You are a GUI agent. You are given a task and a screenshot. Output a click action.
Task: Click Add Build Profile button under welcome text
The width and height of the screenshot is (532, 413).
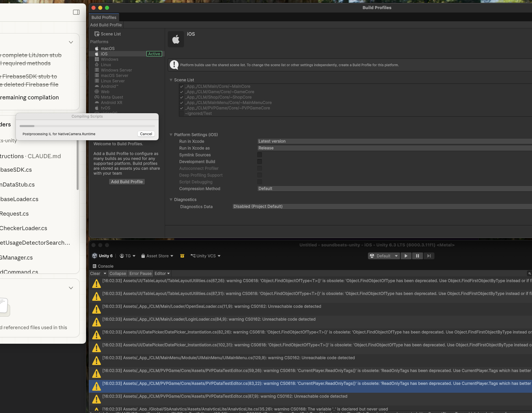point(127,182)
